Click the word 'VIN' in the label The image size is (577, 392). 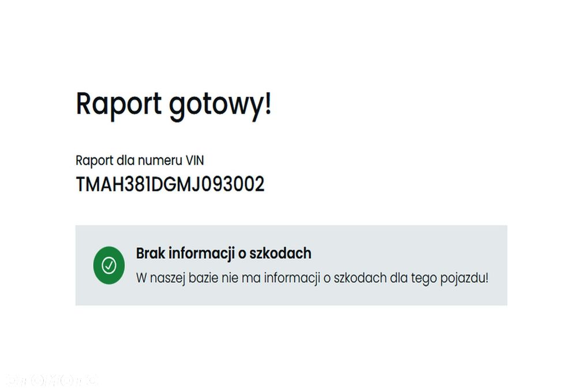(x=194, y=160)
